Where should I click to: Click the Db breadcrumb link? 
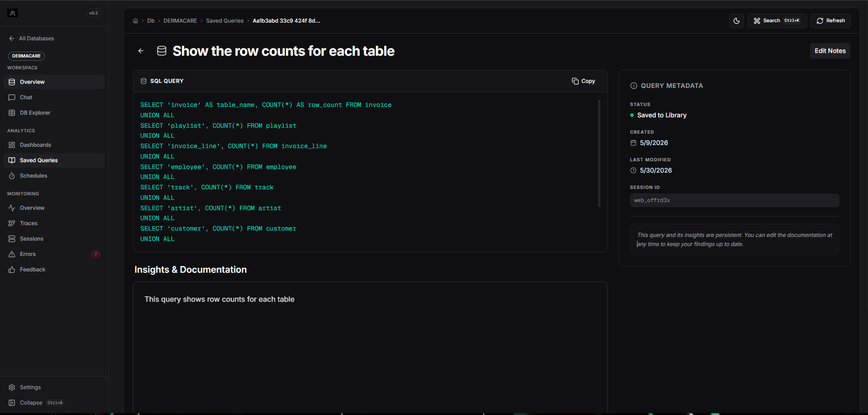[151, 21]
